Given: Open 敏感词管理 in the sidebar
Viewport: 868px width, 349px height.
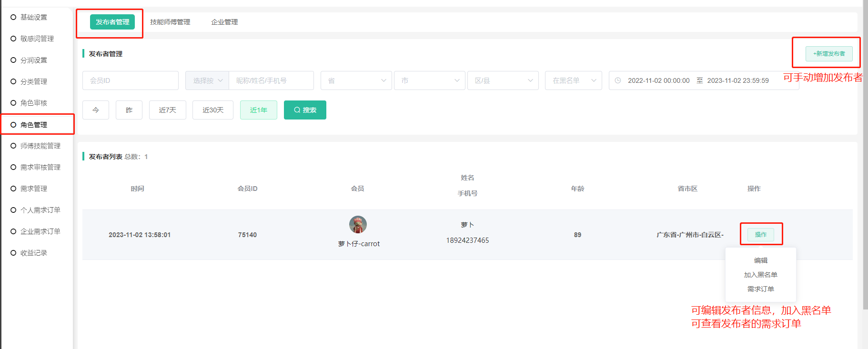Looking at the screenshot, I should (x=37, y=39).
